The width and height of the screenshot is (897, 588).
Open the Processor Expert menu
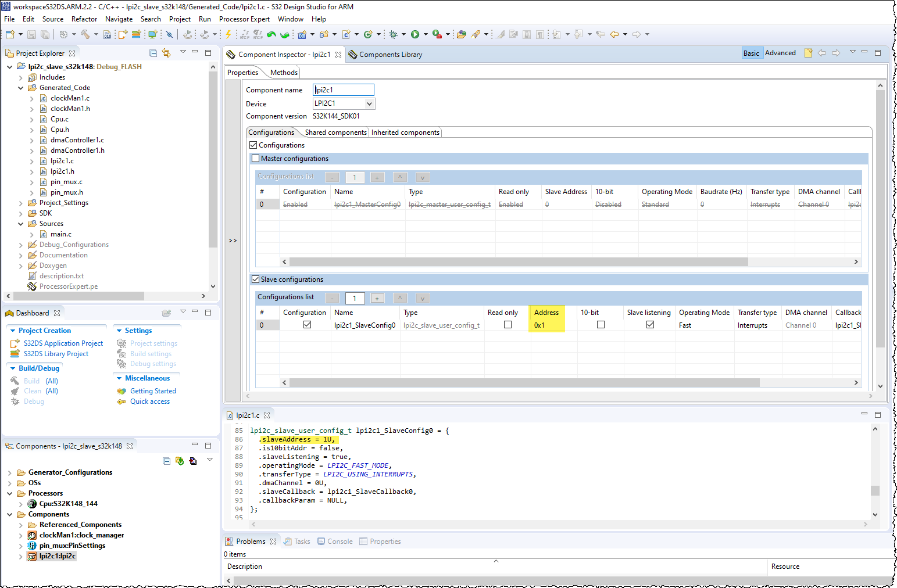[x=244, y=19]
